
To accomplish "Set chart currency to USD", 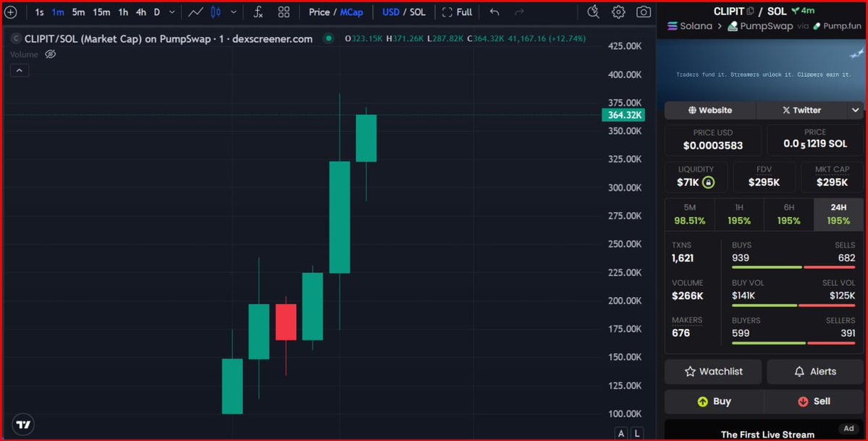I will (x=391, y=12).
